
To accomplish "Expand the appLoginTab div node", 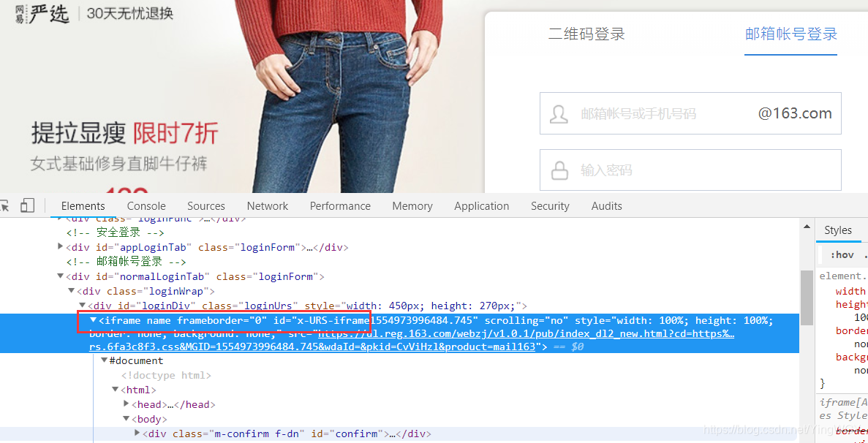I will [61, 246].
